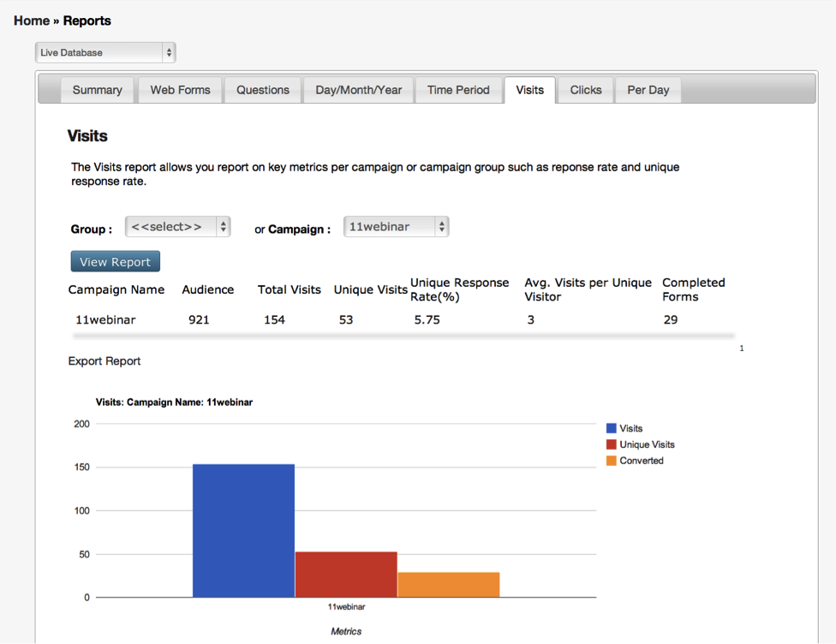The image size is (836, 644).
Task: Switch to the Time Period tab
Action: coord(458,90)
